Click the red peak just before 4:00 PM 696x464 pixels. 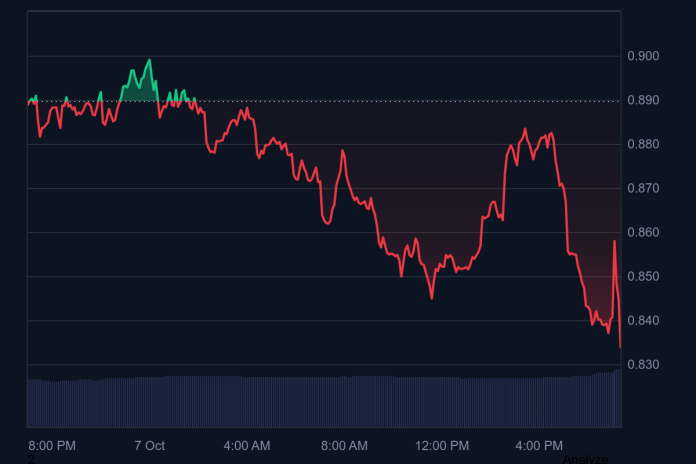tap(525, 129)
